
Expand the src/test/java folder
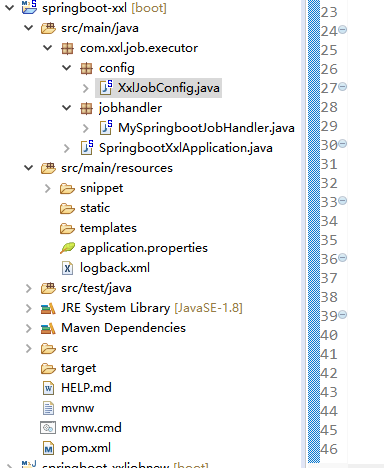click(x=29, y=288)
